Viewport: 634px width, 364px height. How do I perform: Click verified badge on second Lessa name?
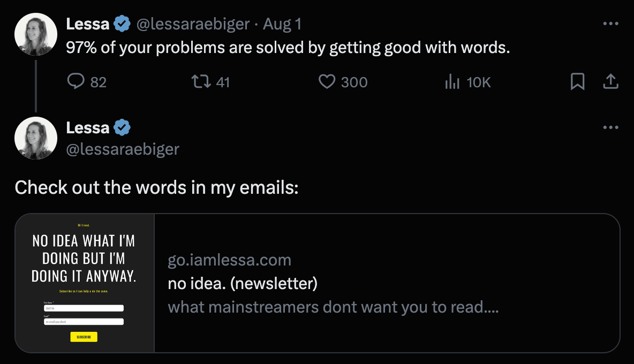(x=122, y=127)
